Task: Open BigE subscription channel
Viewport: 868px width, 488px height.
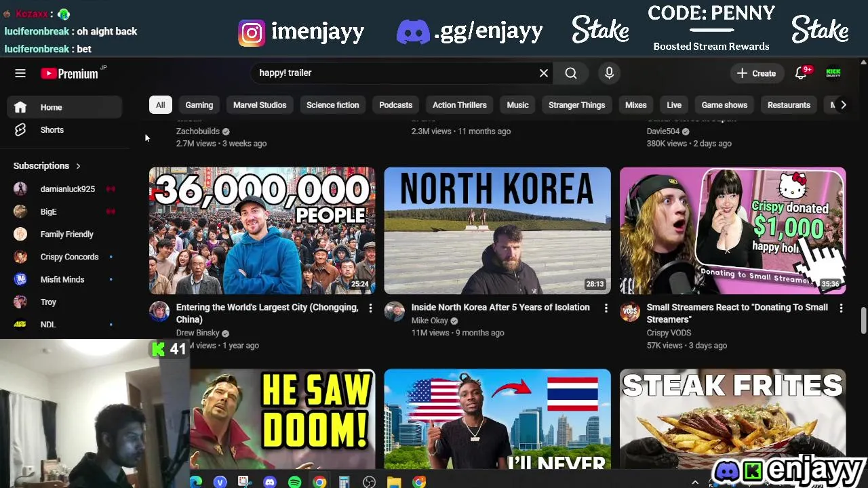Action: coord(64,211)
